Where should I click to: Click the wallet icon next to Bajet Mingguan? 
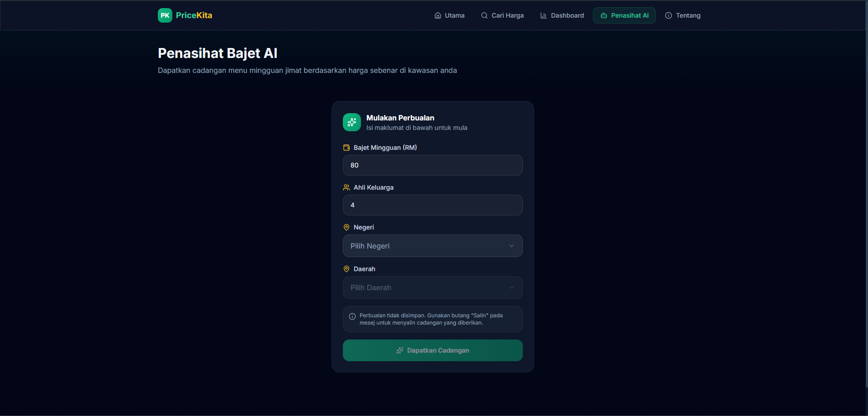[346, 148]
